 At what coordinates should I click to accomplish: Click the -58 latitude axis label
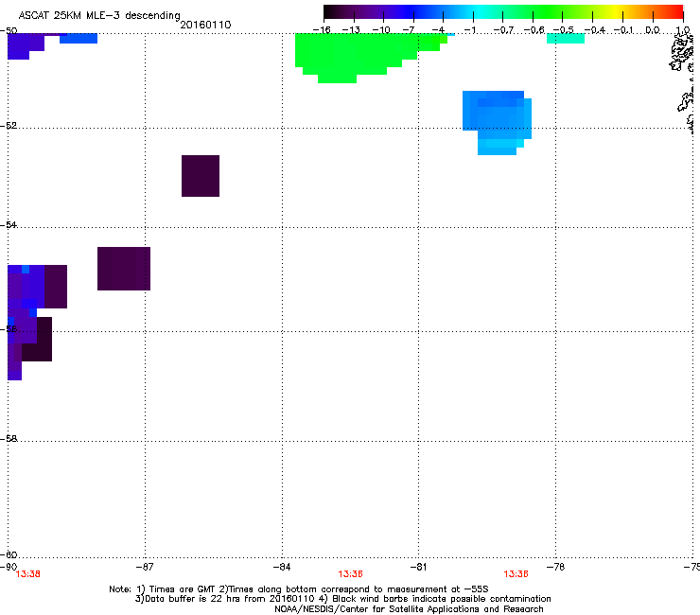pos(9,439)
